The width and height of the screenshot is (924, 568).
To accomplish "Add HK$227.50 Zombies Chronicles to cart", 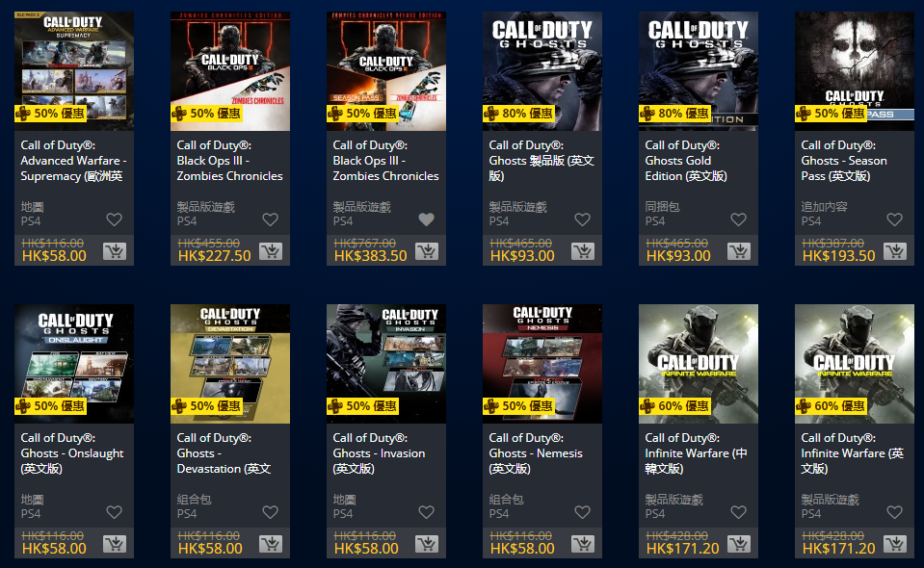I will point(271,251).
